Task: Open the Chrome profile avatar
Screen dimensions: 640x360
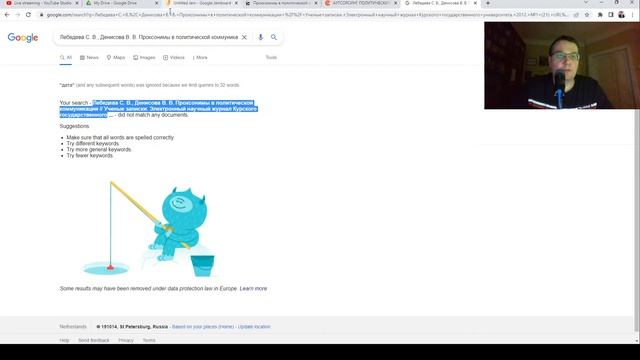Action: [621, 15]
